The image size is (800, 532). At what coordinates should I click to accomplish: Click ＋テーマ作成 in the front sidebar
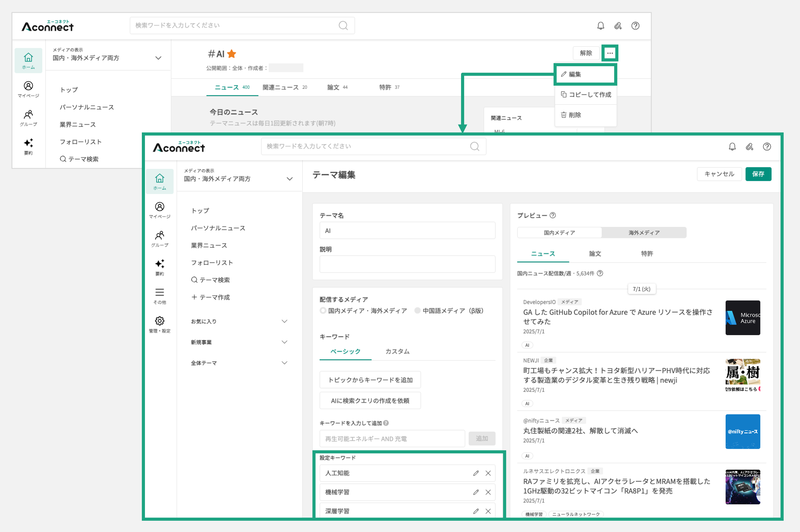click(211, 297)
